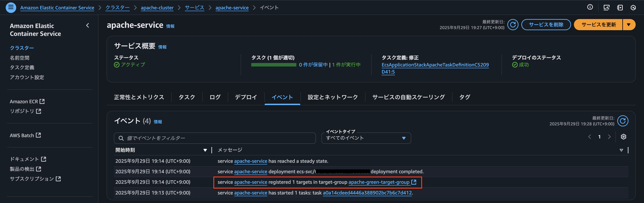Open task a0a14cdeed4446a388902bc7b6c7d412 link

pos(367,193)
